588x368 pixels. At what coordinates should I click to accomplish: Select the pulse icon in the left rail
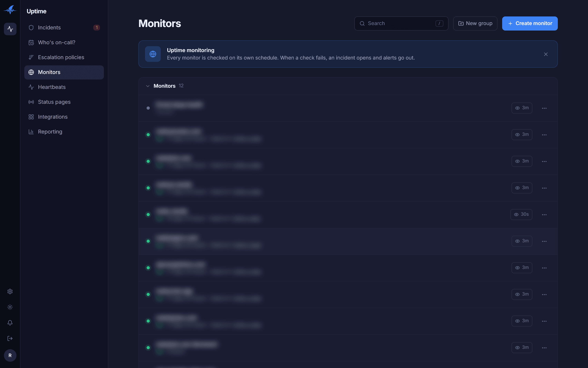(x=10, y=29)
